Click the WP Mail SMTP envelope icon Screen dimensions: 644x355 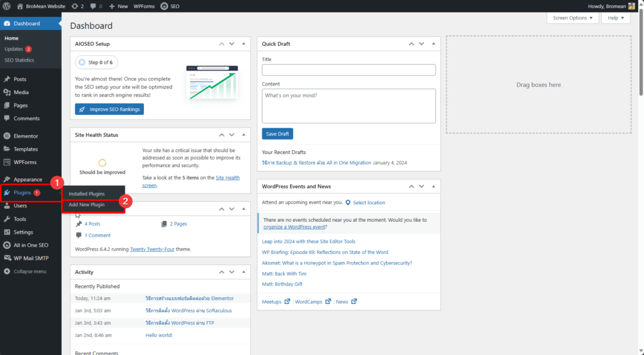[7, 258]
